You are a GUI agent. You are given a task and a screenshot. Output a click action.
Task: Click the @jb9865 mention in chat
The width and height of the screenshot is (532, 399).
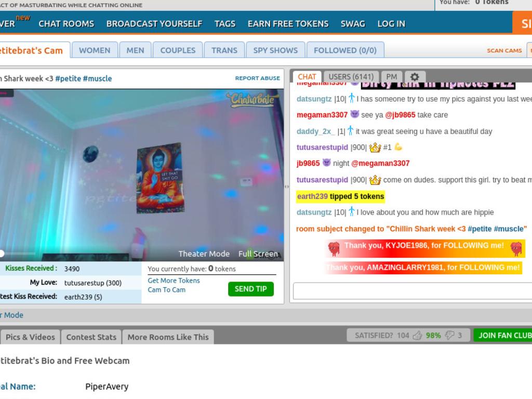(400, 115)
